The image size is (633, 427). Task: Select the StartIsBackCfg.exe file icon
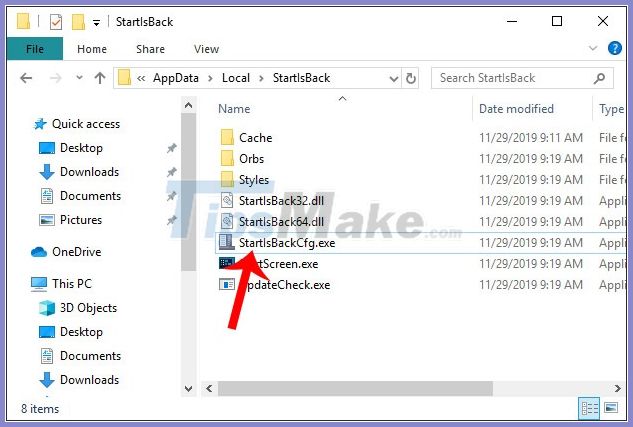point(226,242)
